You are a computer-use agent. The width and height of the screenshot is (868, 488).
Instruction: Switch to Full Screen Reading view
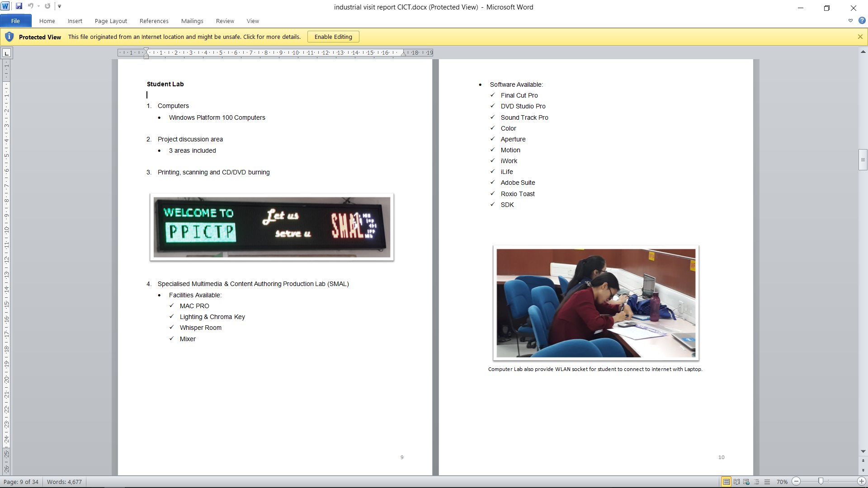(736, 482)
